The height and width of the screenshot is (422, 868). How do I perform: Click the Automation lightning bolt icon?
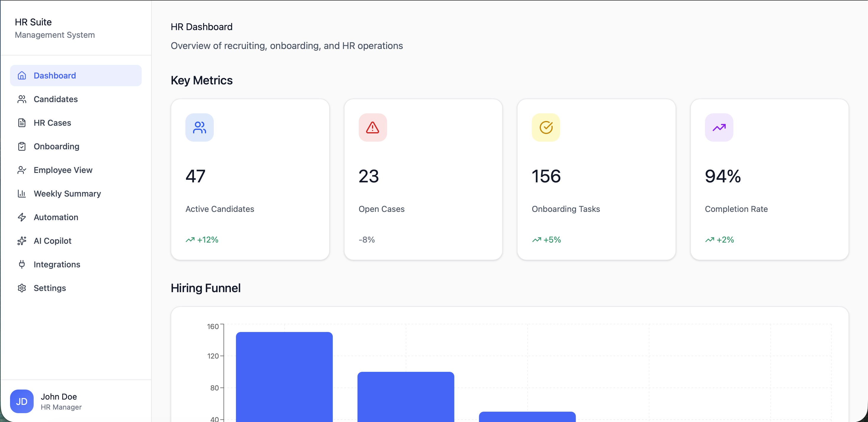coord(22,217)
